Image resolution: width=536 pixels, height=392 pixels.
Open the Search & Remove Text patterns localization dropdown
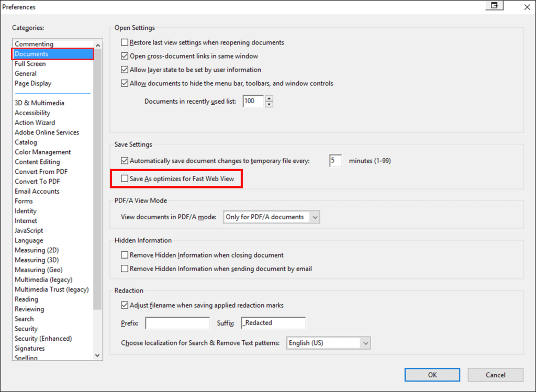366,343
